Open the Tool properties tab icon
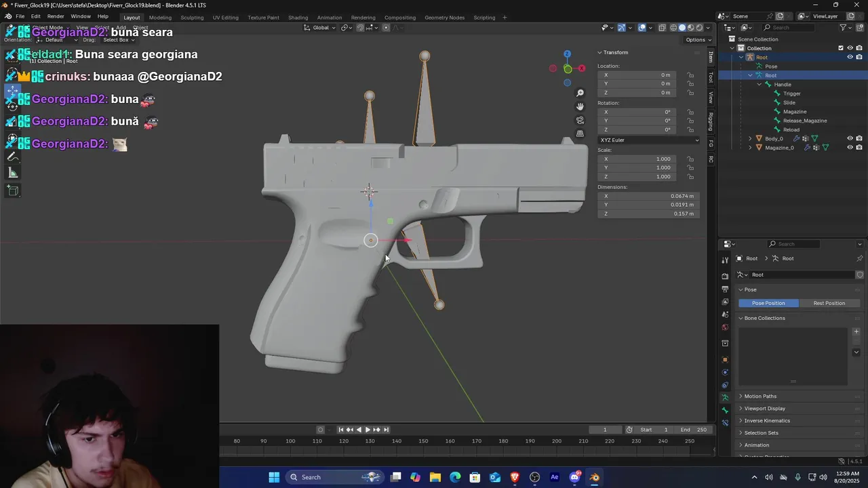The image size is (868, 488). click(x=725, y=261)
